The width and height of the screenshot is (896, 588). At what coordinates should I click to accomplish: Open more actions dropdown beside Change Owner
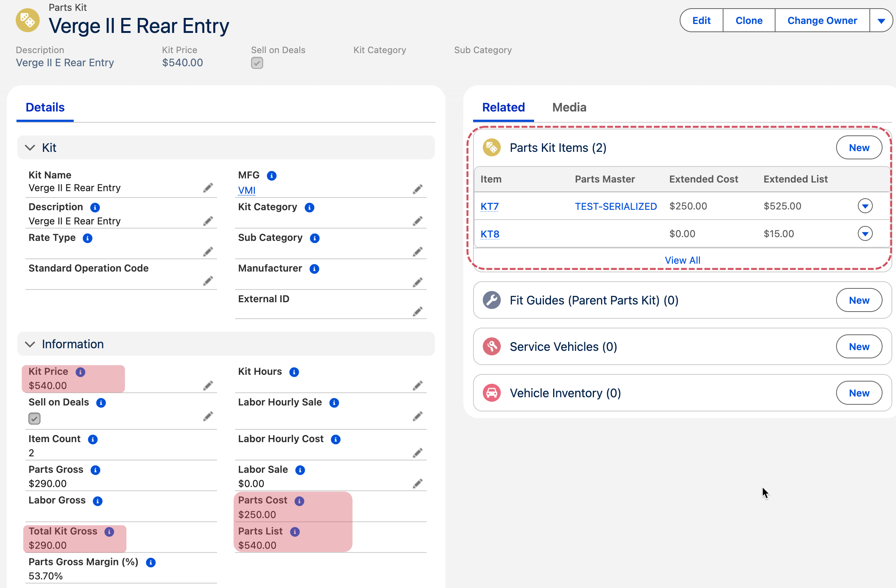pos(881,21)
